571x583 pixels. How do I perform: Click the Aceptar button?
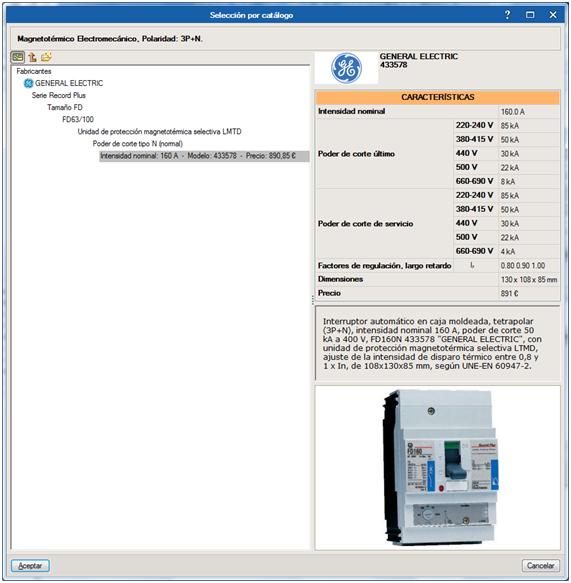pyautogui.click(x=30, y=566)
